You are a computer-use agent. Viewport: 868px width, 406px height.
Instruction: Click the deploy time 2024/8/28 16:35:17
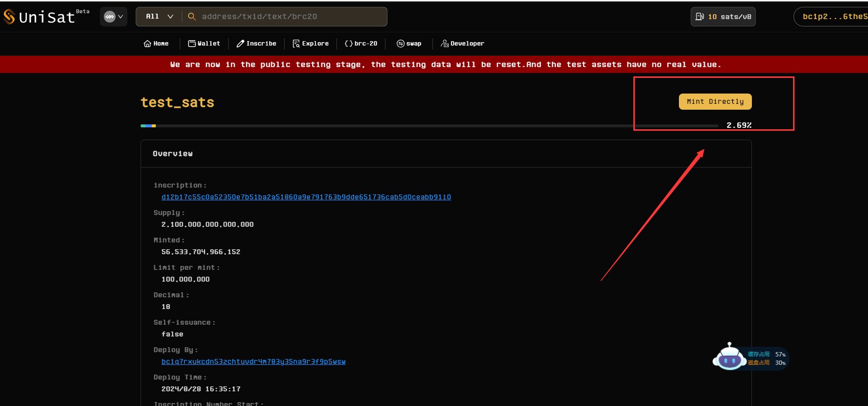point(201,389)
